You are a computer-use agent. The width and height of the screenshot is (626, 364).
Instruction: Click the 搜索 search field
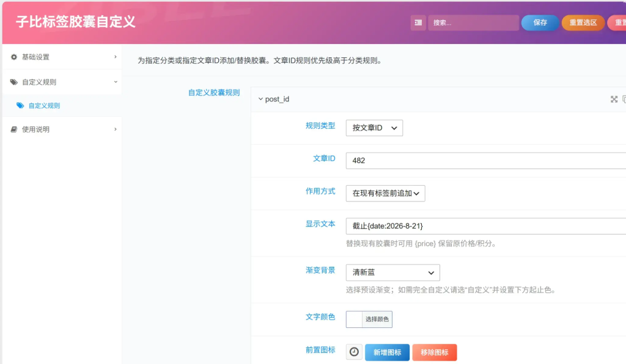pos(474,23)
